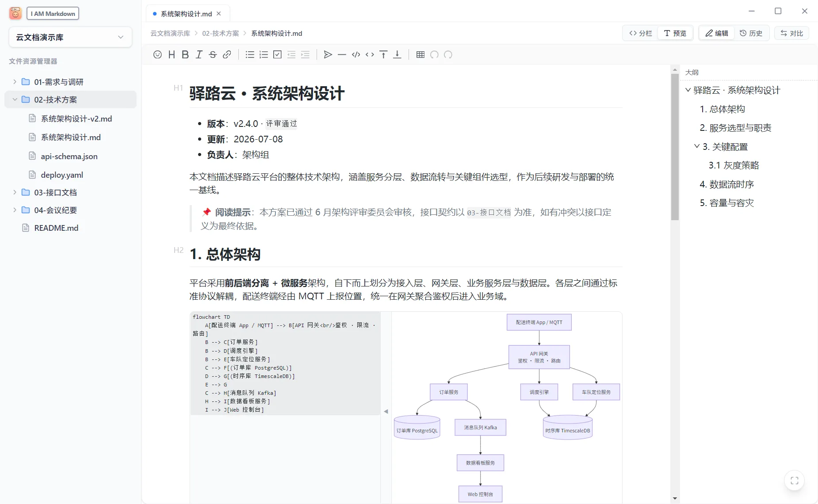Click the document vertical scrollbar thumb
Viewport: 818px width, 504px height.
675,147
